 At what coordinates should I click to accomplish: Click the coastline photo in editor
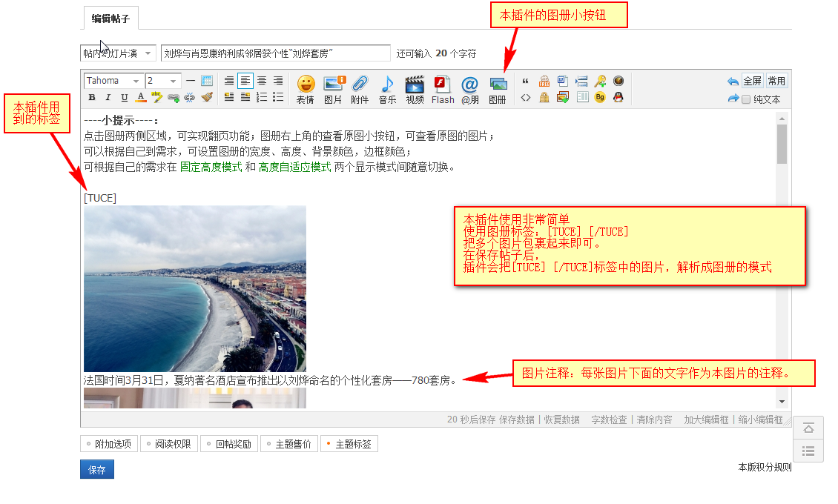[195, 289]
